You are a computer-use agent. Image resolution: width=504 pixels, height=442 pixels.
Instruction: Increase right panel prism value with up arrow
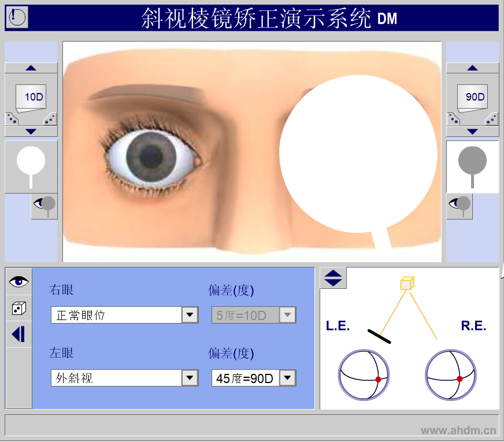pos(473,68)
